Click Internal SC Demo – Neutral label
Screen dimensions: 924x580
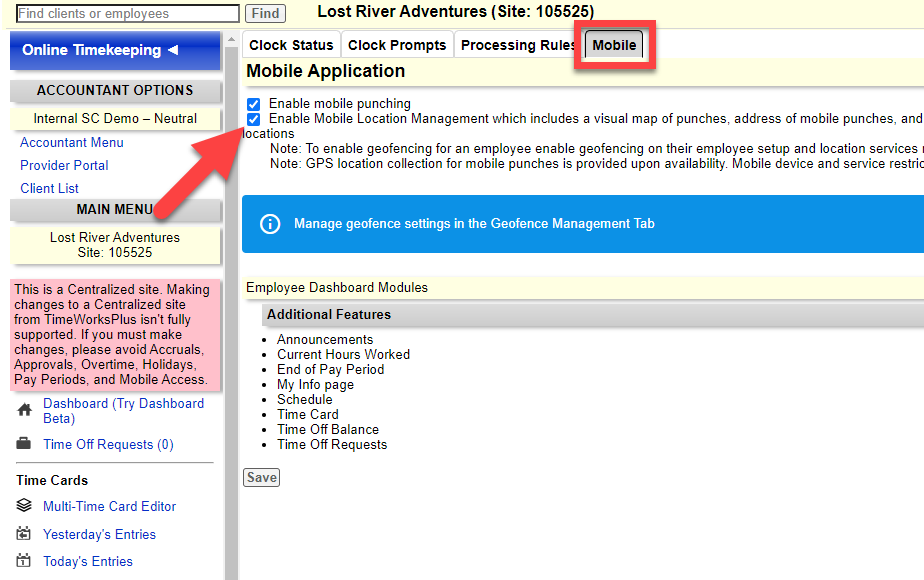[116, 118]
